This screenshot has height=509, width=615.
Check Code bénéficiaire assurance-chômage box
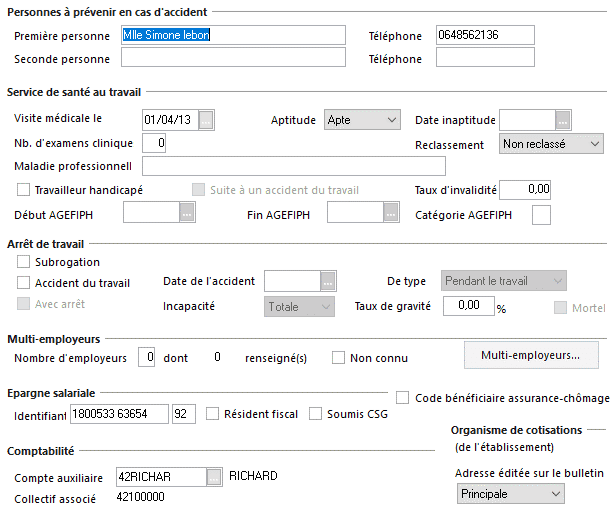pos(403,398)
